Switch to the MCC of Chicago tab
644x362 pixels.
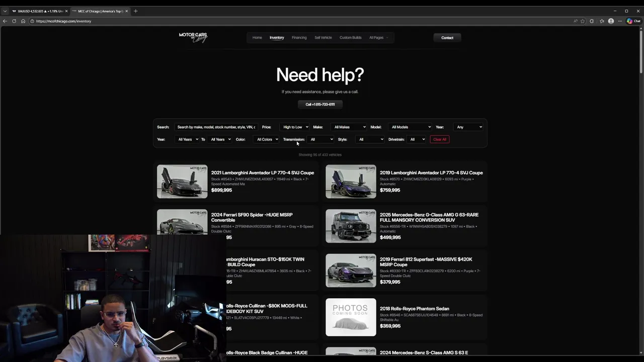pyautogui.click(x=100, y=11)
